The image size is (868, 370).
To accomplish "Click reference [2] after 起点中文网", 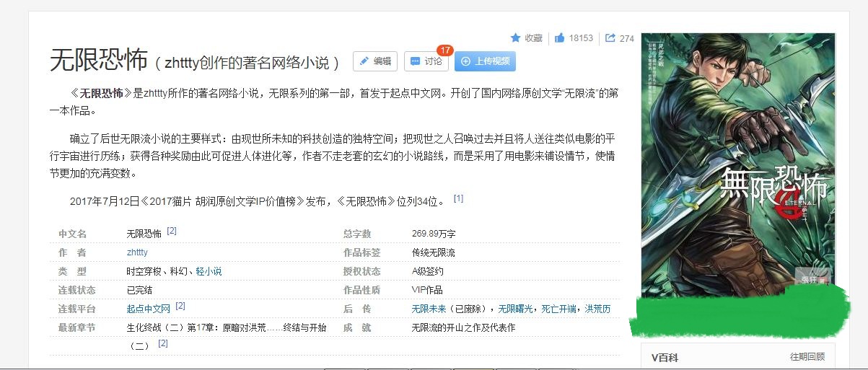I will (x=180, y=307).
